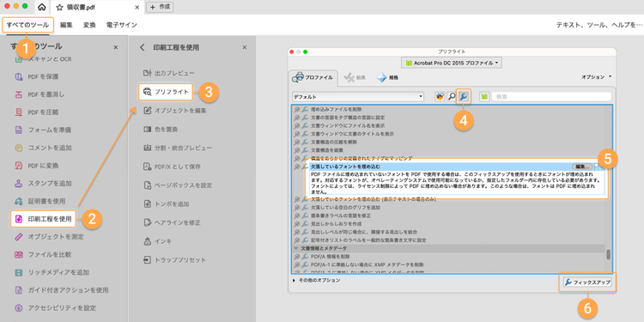Select スタンプを追加 tool
This screenshot has height=322, width=644.
[43, 183]
